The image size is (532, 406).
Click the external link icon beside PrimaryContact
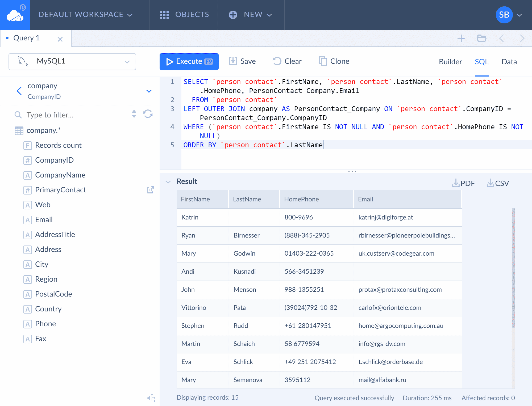[x=151, y=190]
